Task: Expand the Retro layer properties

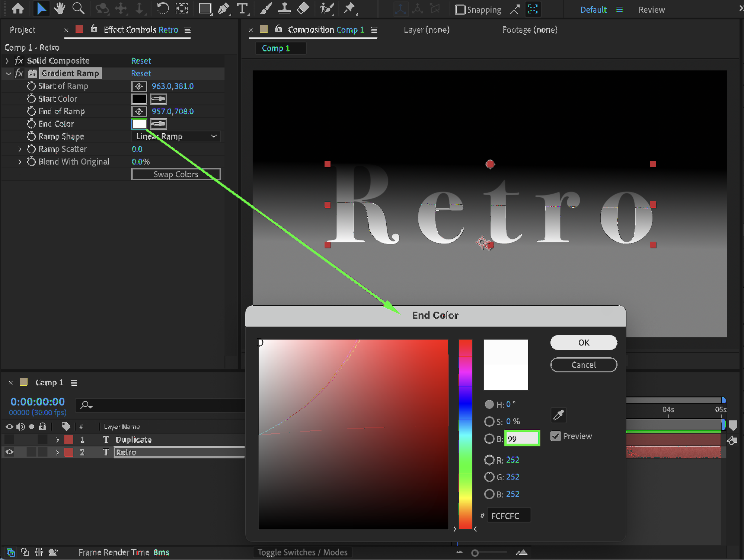Action: coord(57,452)
